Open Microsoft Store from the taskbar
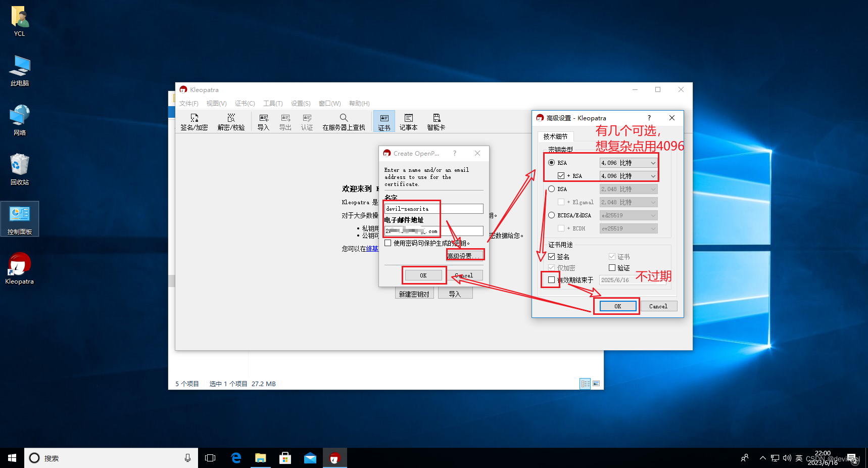This screenshot has width=868, height=468. tap(285, 458)
